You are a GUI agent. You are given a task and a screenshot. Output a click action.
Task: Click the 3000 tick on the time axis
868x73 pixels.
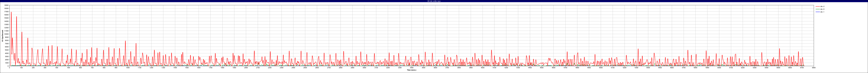[x=364, y=68]
